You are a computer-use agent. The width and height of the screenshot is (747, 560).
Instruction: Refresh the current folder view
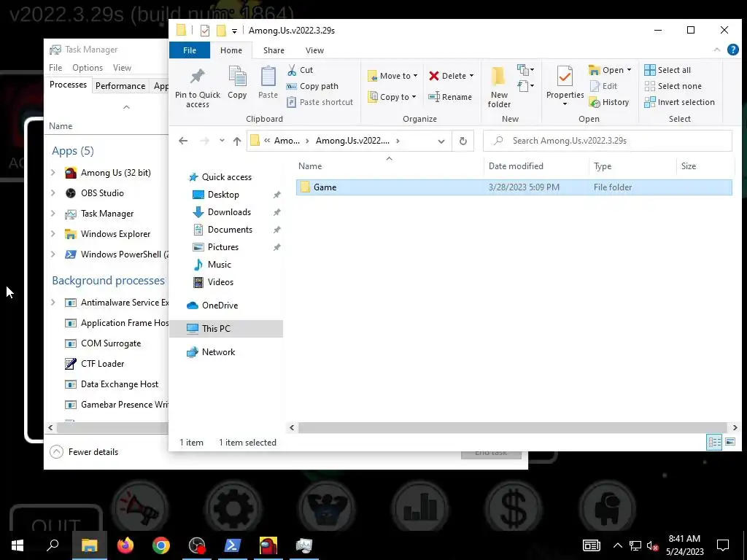462,141
